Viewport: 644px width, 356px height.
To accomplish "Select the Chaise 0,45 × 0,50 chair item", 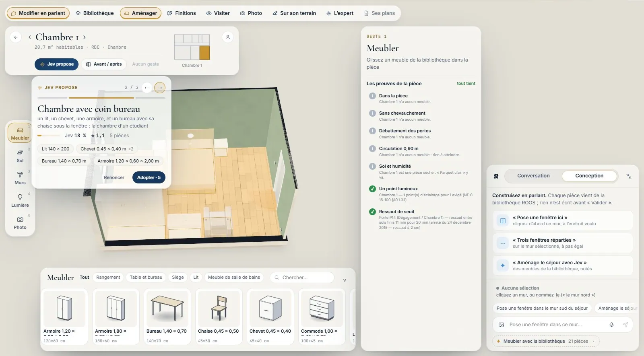I will pyautogui.click(x=219, y=317).
